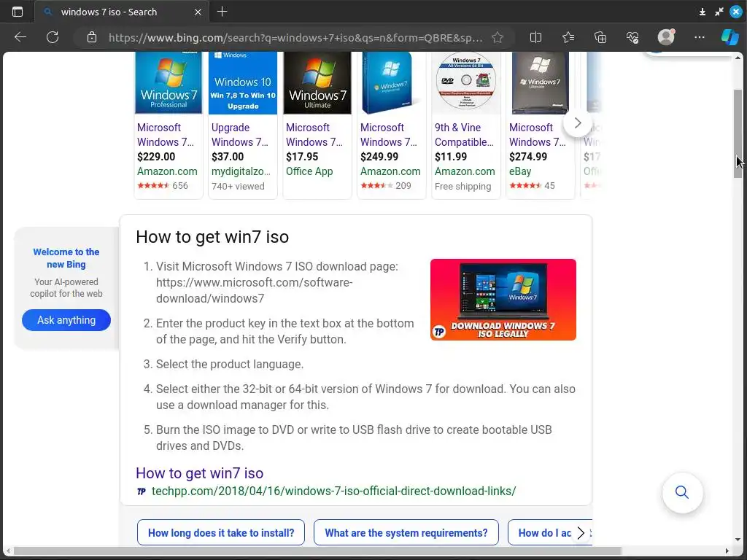Open Microsoft Windows 7 $274.99 eBay product
The width and height of the screenshot is (747, 560).
[x=538, y=135]
